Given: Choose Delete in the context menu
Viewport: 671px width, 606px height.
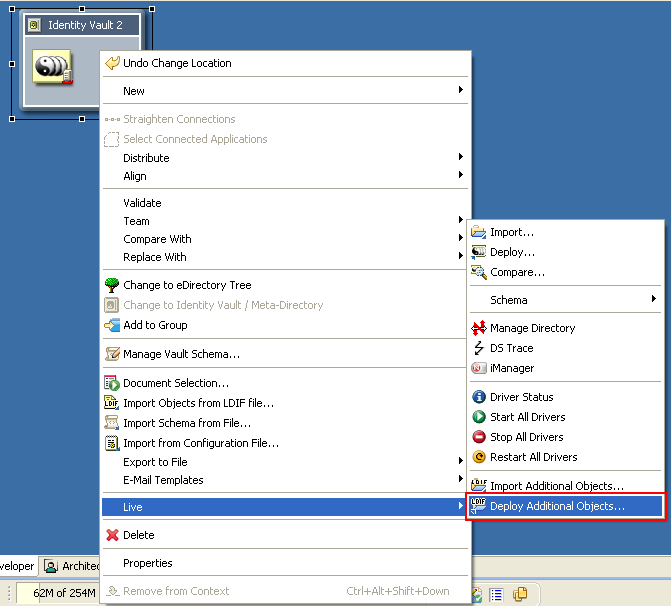Looking at the screenshot, I should (286, 535).
